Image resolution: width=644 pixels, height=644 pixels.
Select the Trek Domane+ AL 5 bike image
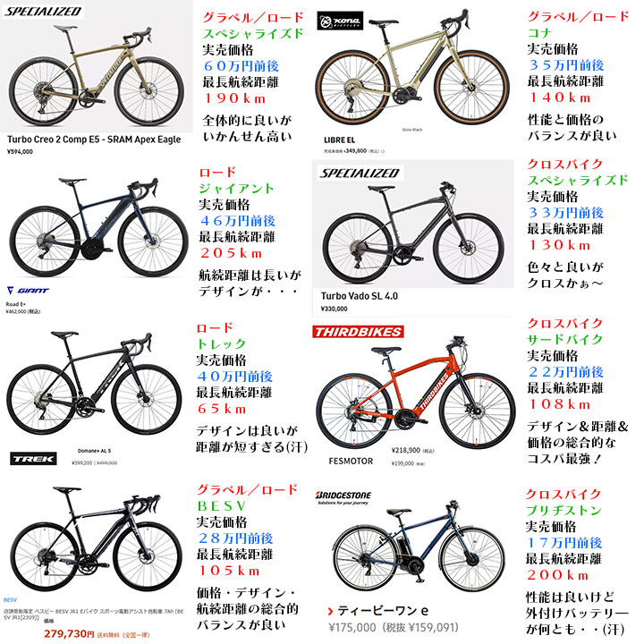tap(94, 383)
